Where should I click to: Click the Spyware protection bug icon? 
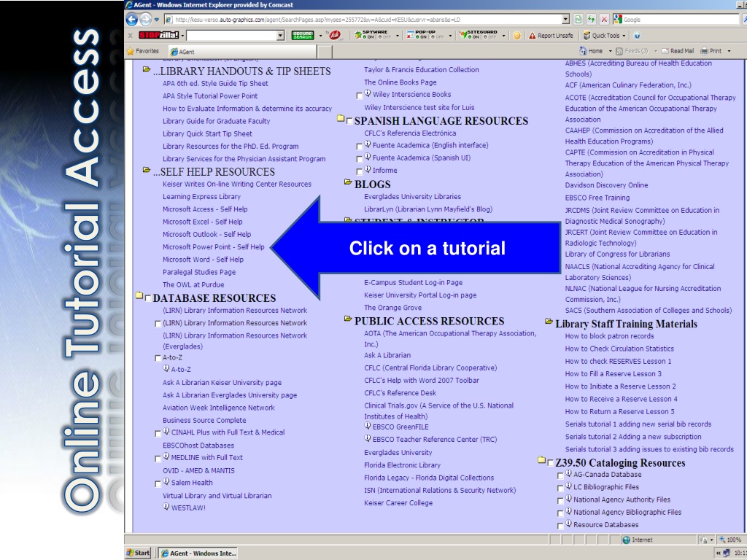pos(357,35)
